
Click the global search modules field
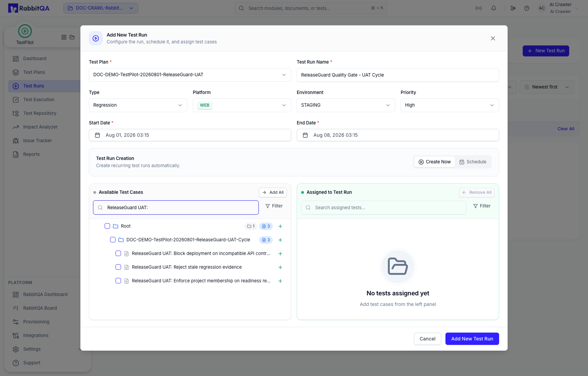coord(311,8)
